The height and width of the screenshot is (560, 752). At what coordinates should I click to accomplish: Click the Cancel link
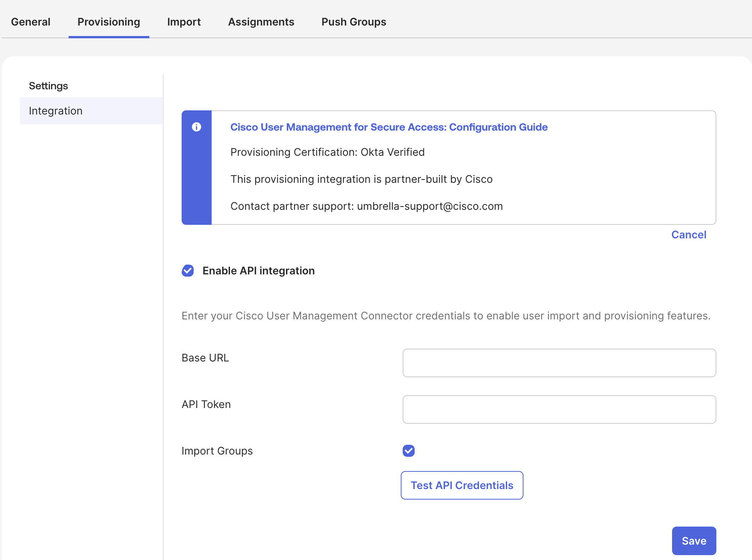pyautogui.click(x=689, y=235)
